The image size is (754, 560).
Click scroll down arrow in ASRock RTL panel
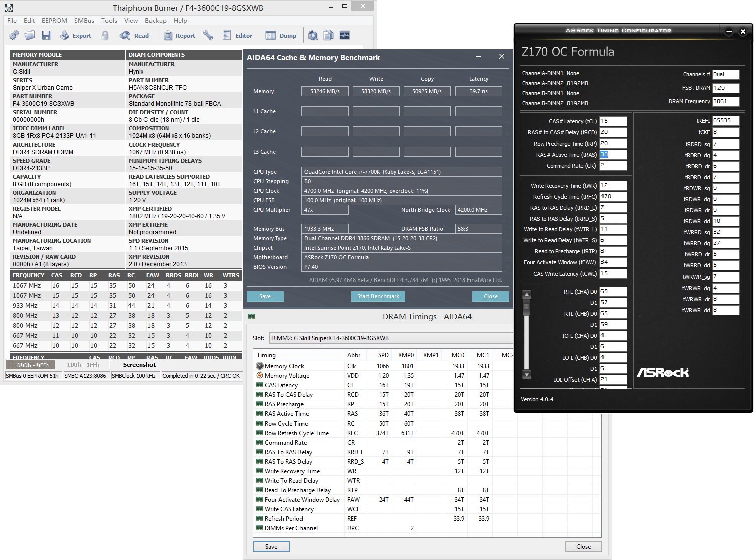[x=526, y=374]
